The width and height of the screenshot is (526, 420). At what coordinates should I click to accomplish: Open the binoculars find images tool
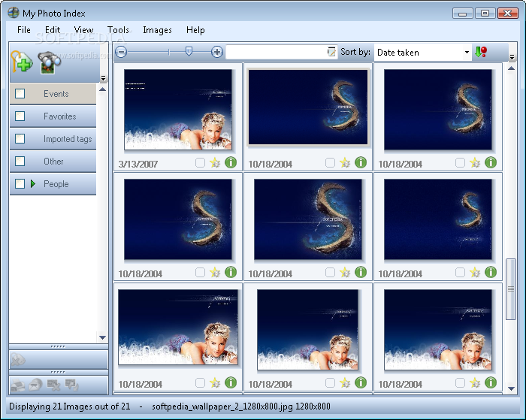(49, 62)
